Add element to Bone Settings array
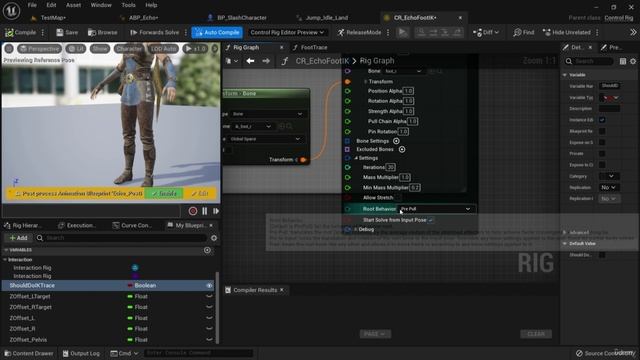This screenshot has height=360, width=640. pyautogui.click(x=396, y=141)
